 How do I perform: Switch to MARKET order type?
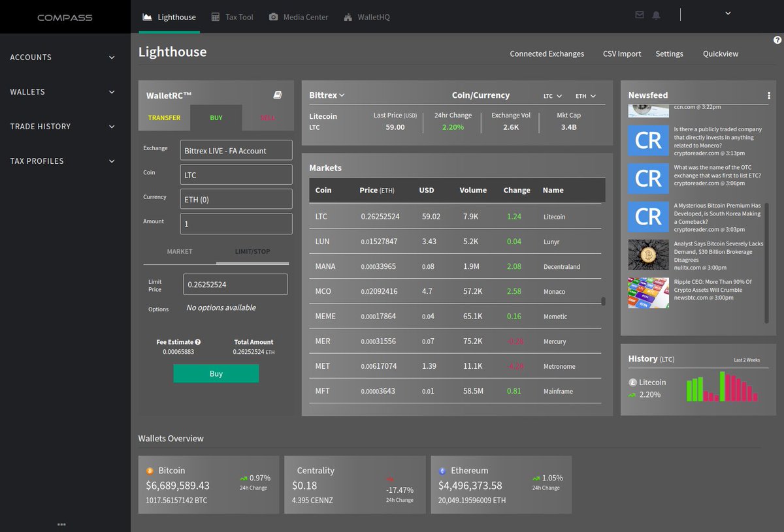180,251
